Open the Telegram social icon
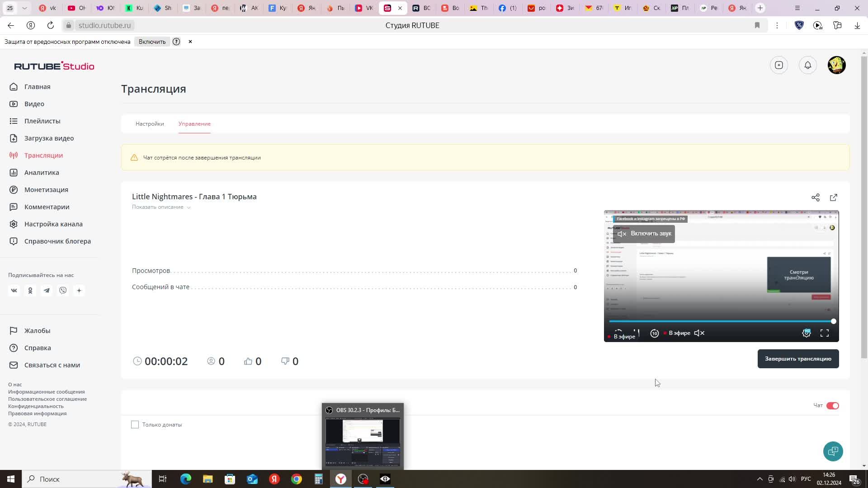Image resolution: width=868 pixels, height=488 pixels. [x=47, y=291]
